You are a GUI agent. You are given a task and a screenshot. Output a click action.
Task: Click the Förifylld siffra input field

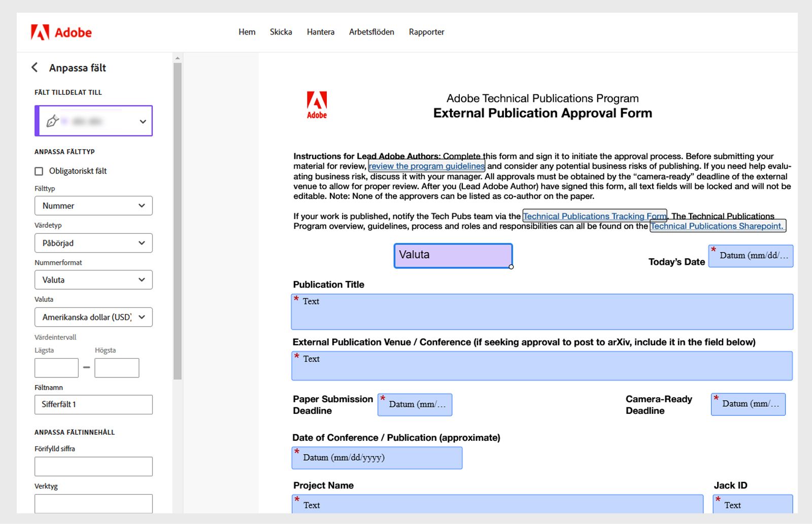point(93,467)
